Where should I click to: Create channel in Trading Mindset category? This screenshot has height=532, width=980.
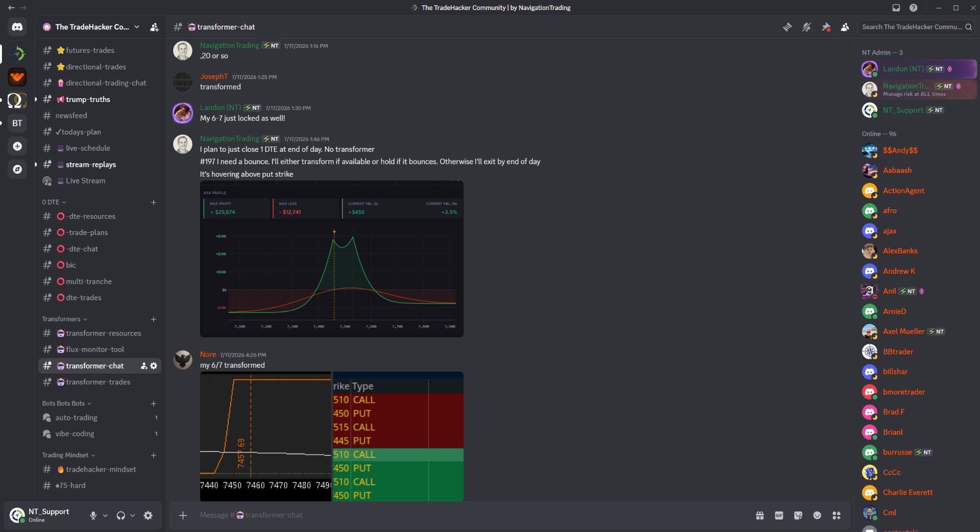click(x=154, y=455)
